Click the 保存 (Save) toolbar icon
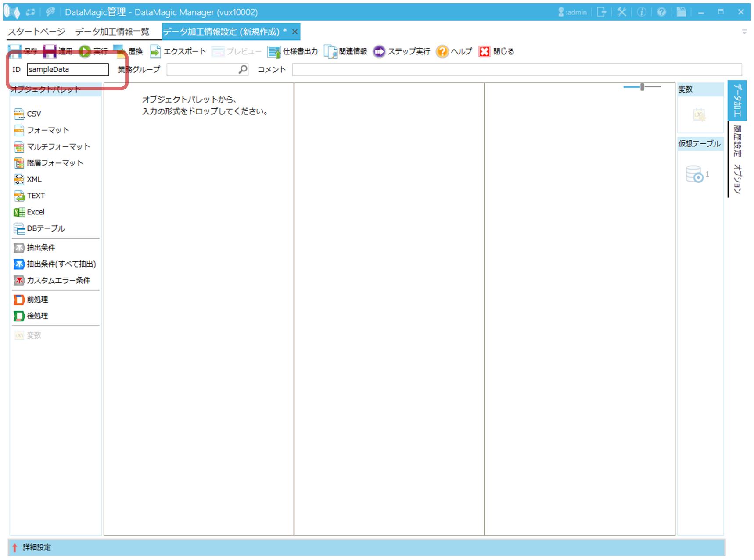The width and height of the screenshot is (754, 560). click(14, 51)
